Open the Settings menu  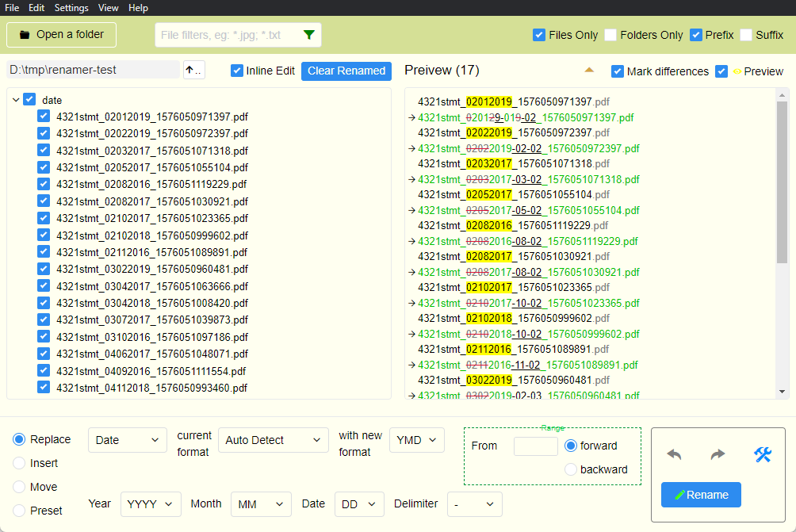[71, 8]
